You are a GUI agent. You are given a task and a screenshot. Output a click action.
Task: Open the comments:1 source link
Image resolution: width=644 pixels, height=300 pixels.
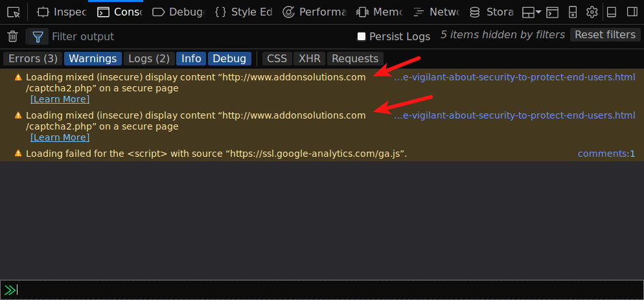click(x=606, y=154)
